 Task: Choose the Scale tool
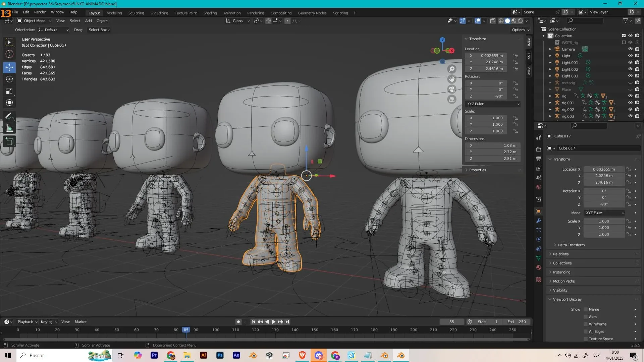point(9,91)
